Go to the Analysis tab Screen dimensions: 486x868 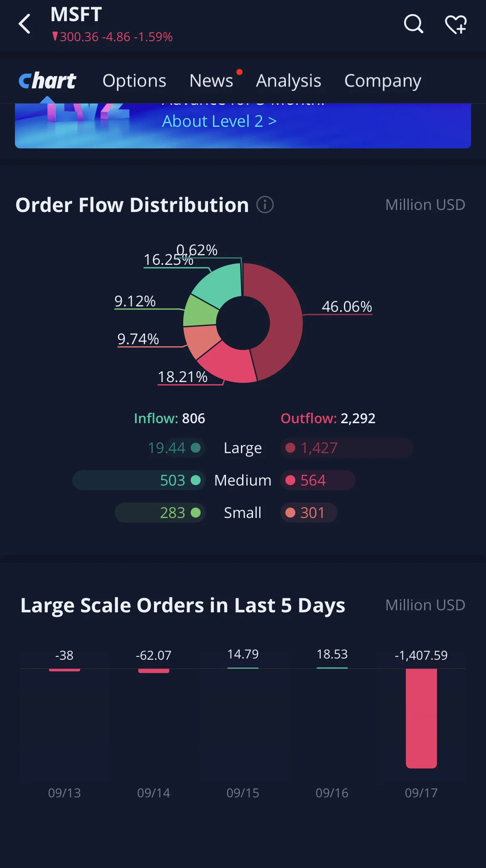(x=288, y=81)
